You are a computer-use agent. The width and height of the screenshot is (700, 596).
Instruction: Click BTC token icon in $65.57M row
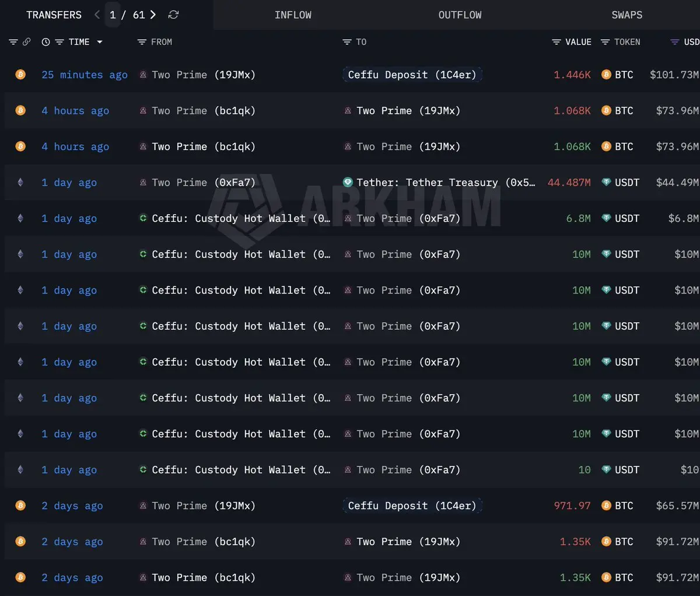(606, 506)
